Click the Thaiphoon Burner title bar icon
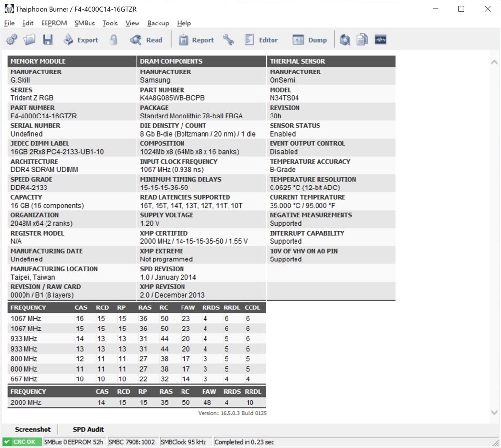Screen dimensions: 501x448 coord(9,9)
